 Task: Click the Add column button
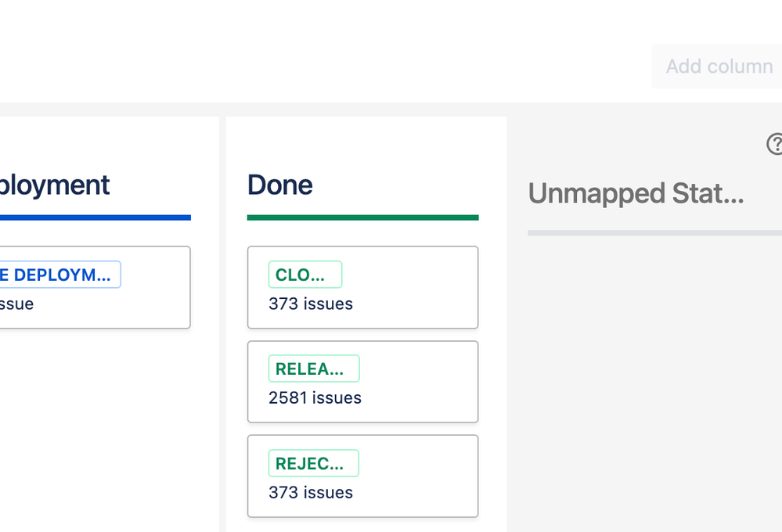(x=719, y=66)
